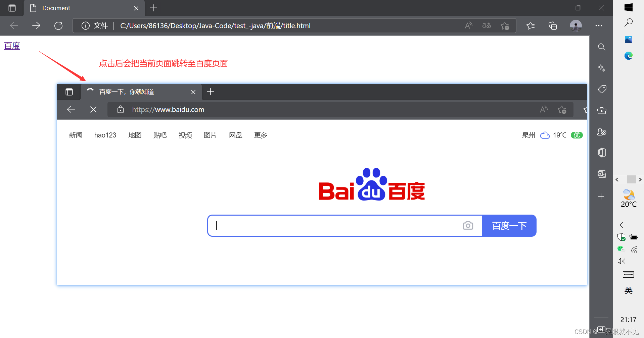Open the WeChat tray icon
This screenshot has height=338, width=644.
621,249
